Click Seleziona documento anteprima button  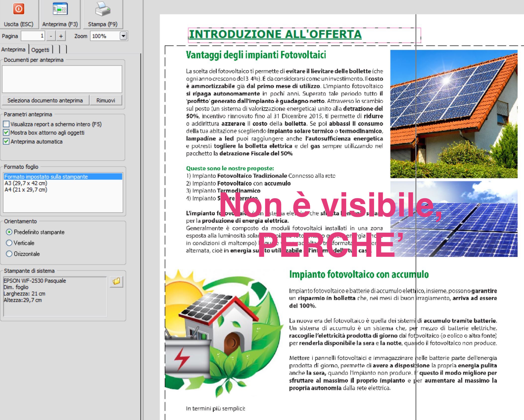45,100
